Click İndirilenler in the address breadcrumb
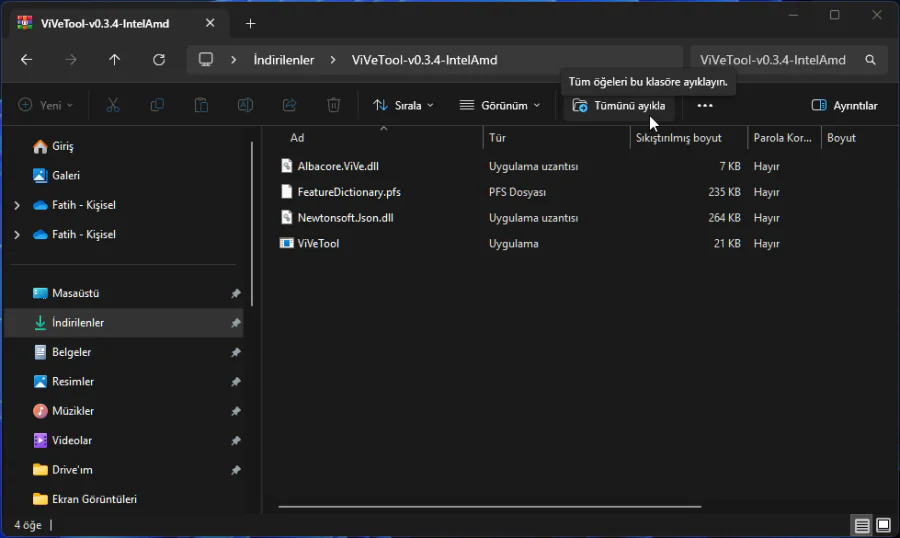 tap(284, 60)
